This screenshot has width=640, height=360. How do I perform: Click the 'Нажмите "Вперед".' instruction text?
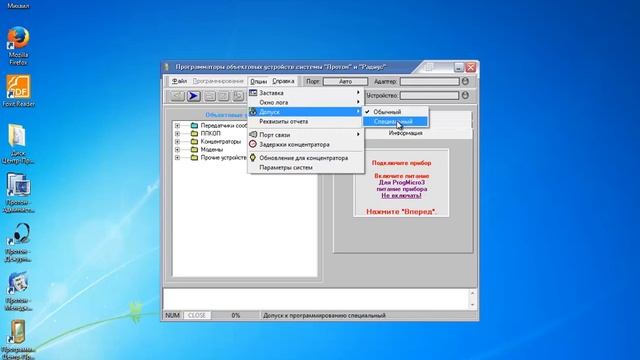401,211
